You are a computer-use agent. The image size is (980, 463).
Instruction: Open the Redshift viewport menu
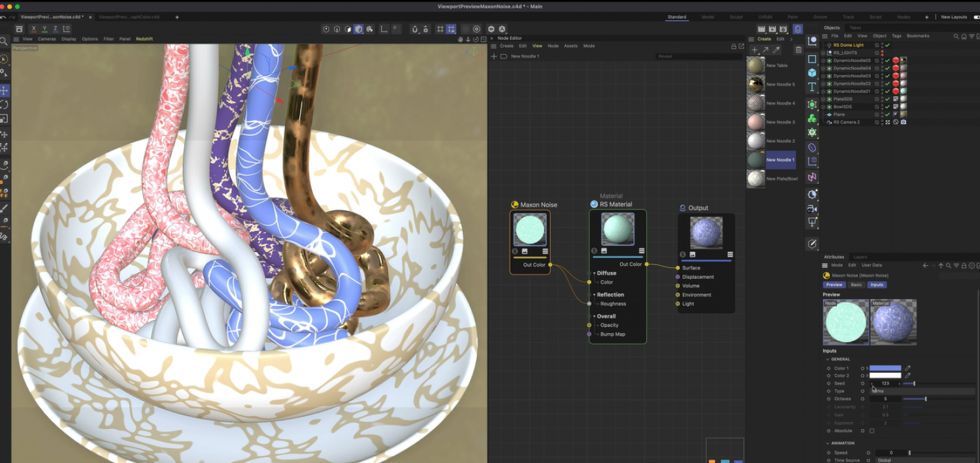tap(144, 39)
